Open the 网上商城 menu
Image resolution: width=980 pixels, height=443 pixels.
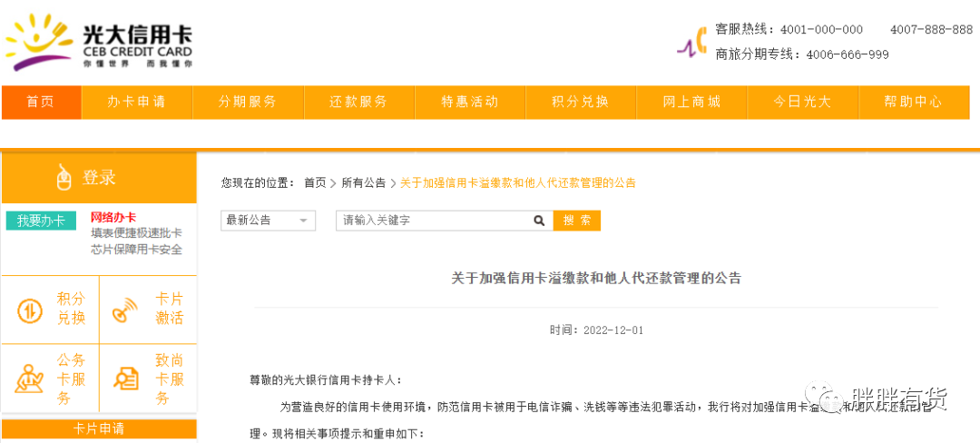tap(691, 103)
